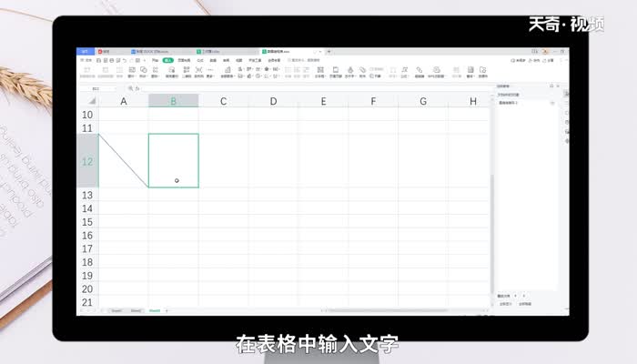The image size is (637, 364).
Task: Click the Undo arrow in quick access toolbar
Action: [x=125, y=60]
